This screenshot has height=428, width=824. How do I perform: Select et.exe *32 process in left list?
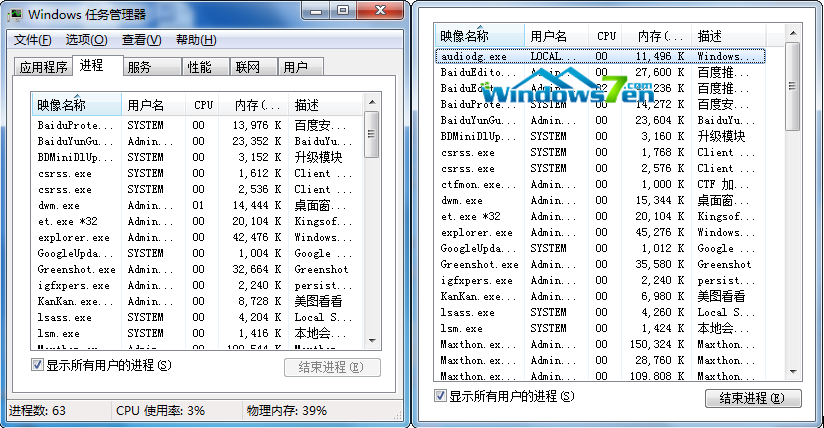pyautogui.click(x=197, y=221)
